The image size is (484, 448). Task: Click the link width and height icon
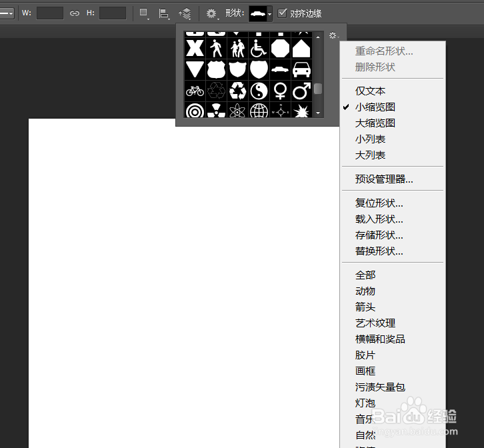(x=75, y=13)
